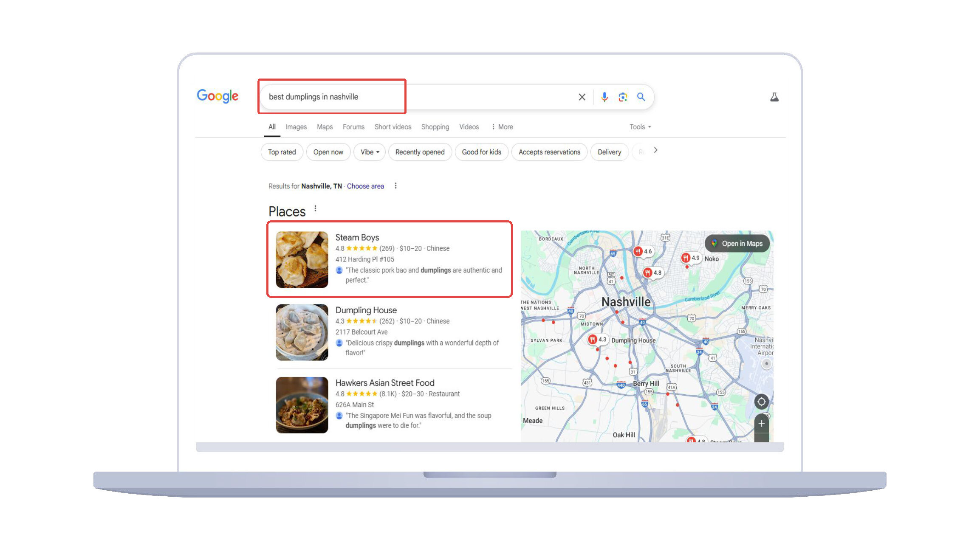Toggle the Top rated filter chip
The width and height of the screenshot is (980, 551).
[282, 152]
